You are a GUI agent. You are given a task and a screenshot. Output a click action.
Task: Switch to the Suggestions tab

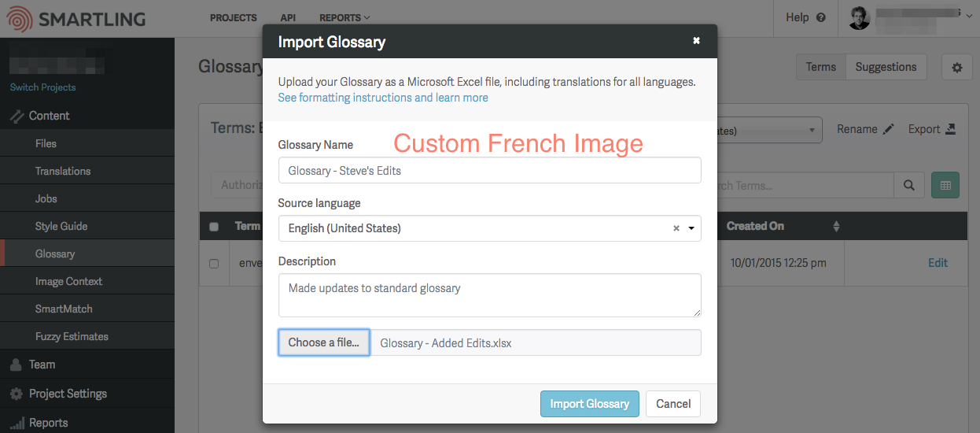click(886, 67)
